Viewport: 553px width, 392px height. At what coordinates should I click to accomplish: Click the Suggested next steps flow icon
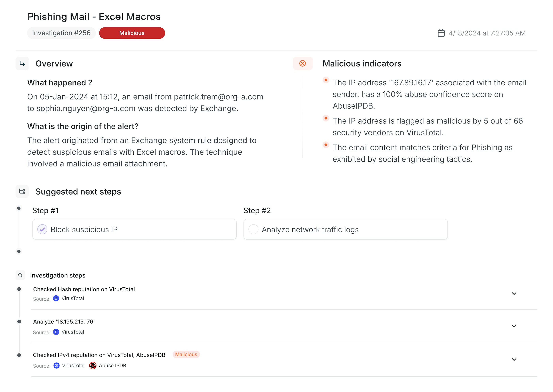(x=22, y=191)
